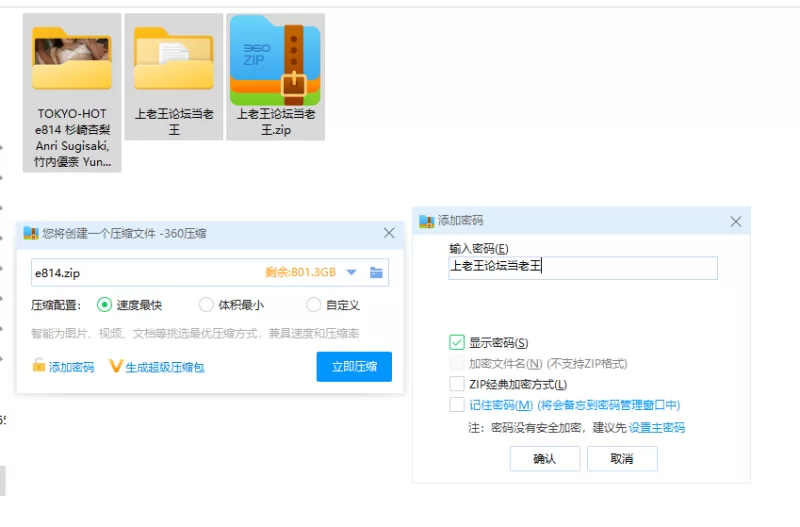Click the lock icon beside 添加密码
The width and height of the screenshot is (800, 527).
tap(39, 365)
